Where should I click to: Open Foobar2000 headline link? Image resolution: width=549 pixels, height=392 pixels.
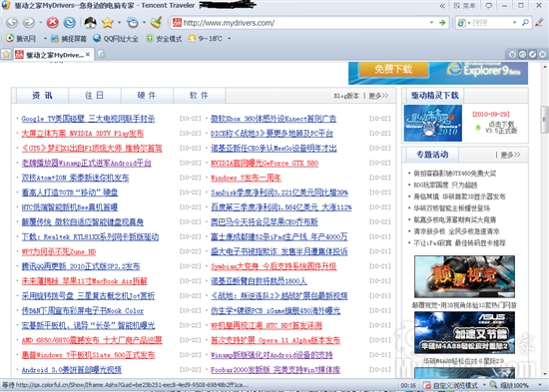(x=275, y=370)
